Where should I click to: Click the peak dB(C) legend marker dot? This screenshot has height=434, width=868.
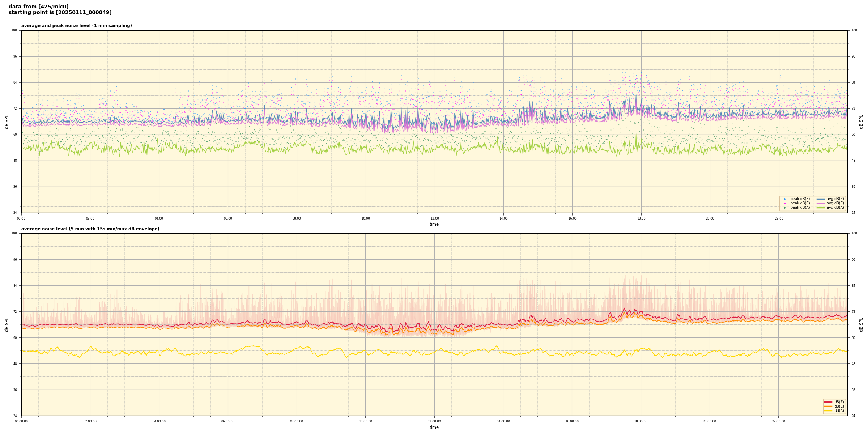click(x=784, y=203)
